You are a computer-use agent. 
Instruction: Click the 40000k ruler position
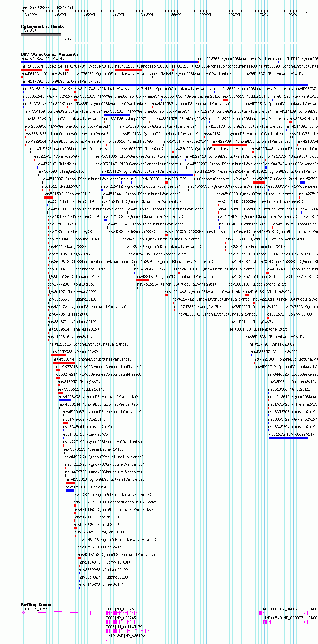[x=206, y=15]
